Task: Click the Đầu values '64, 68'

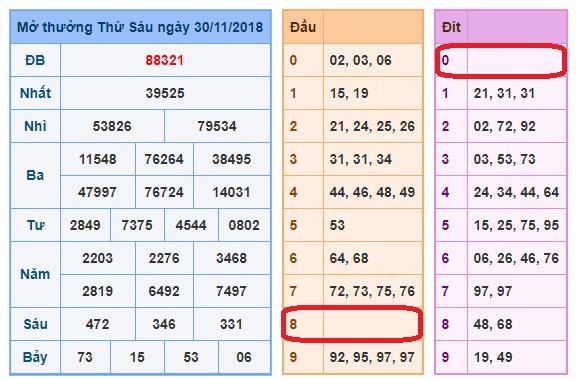Action: [x=349, y=258]
